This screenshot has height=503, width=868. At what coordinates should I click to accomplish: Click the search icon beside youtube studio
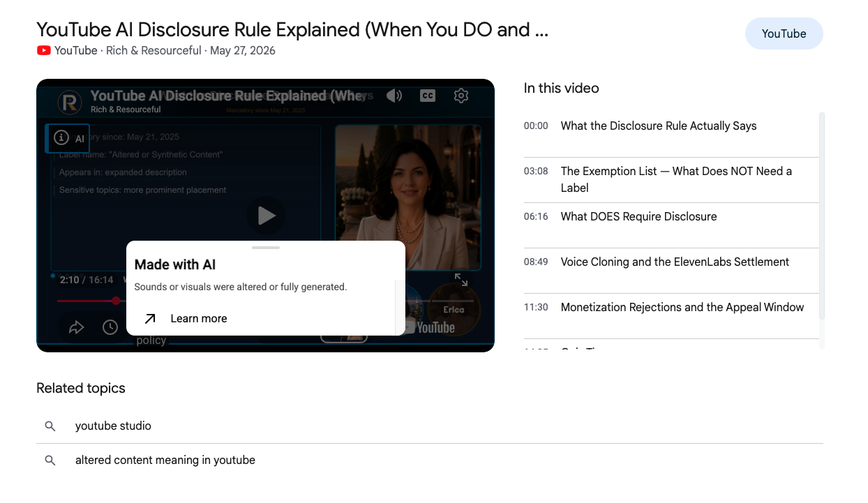[50, 426]
